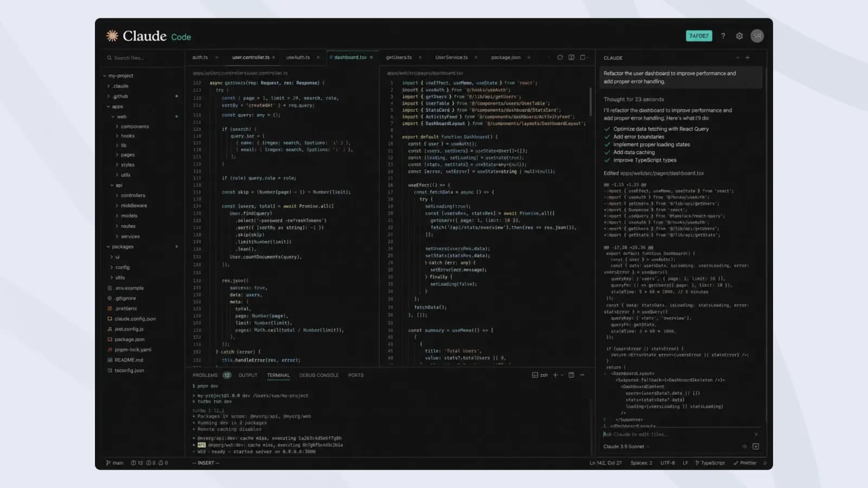Viewport: 868px width, 488px height.
Task: Open settings gear icon in header
Action: pos(739,36)
